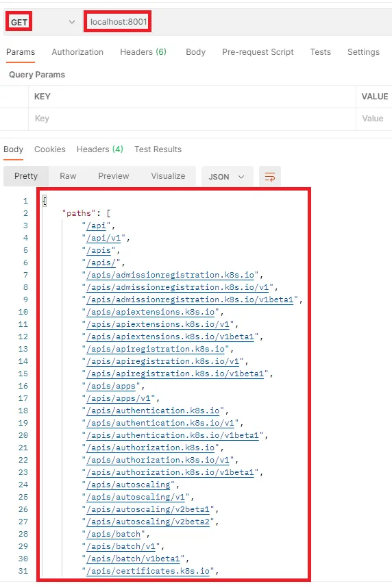The image size is (392, 586).
Task: Follow the /apis/batch/v1beta1 link
Action: pos(133,559)
